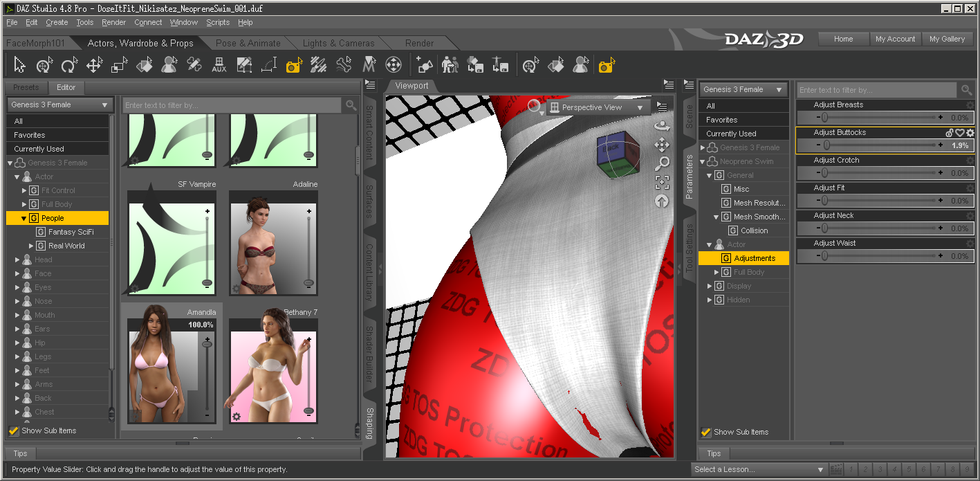The image size is (980, 481).
Task: Open the Genesis 3 Female dropdown in Shaping pane
Action: pyautogui.click(x=59, y=105)
